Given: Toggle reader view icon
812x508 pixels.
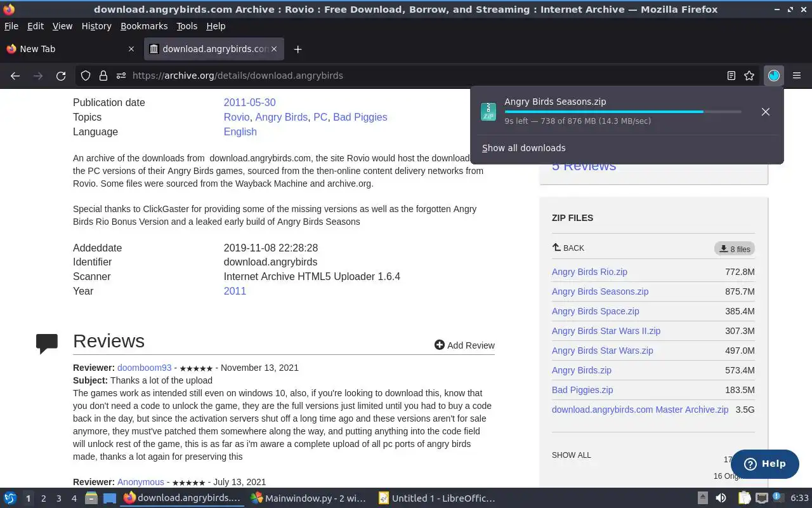Looking at the screenshot, I should pyautogui.click(x=731, y=76).
